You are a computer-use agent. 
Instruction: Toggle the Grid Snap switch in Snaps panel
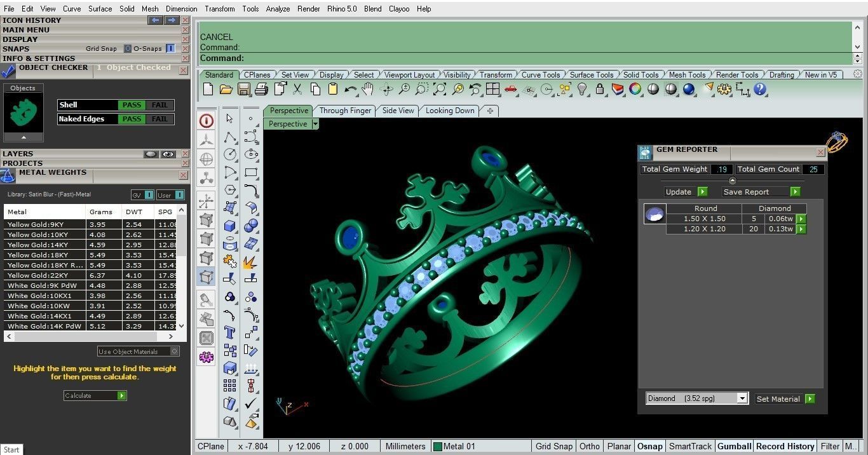(x=128, y=48)
